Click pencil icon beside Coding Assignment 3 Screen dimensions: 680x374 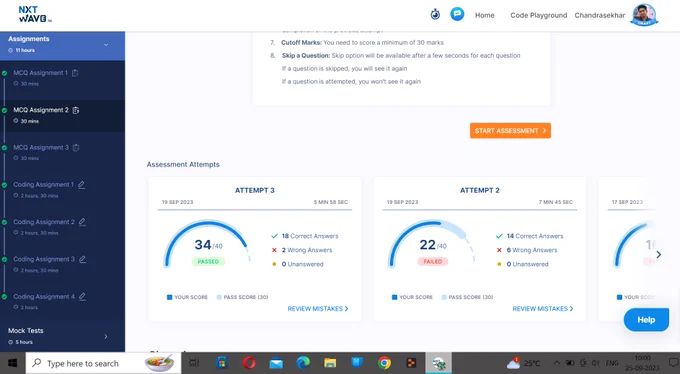tap(82, 259)
